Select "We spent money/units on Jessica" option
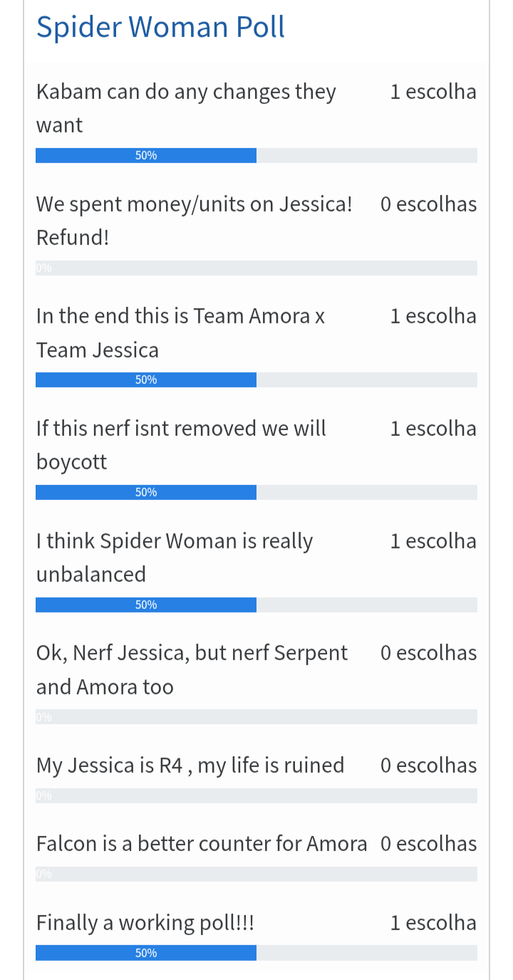This screenshot has height=980, width=513. (x=194, y=220)
